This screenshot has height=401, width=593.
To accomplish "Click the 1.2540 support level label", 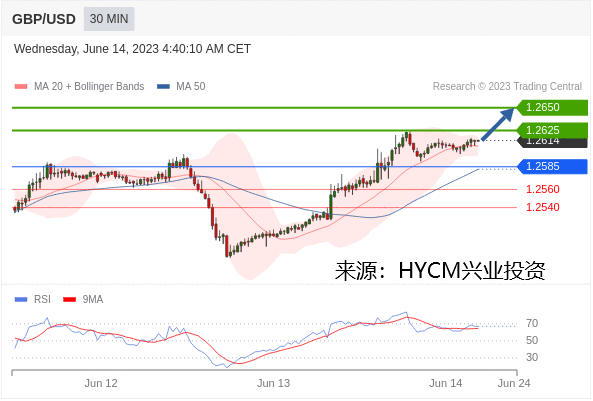I will pyautogui.click(x=543, y=207).
